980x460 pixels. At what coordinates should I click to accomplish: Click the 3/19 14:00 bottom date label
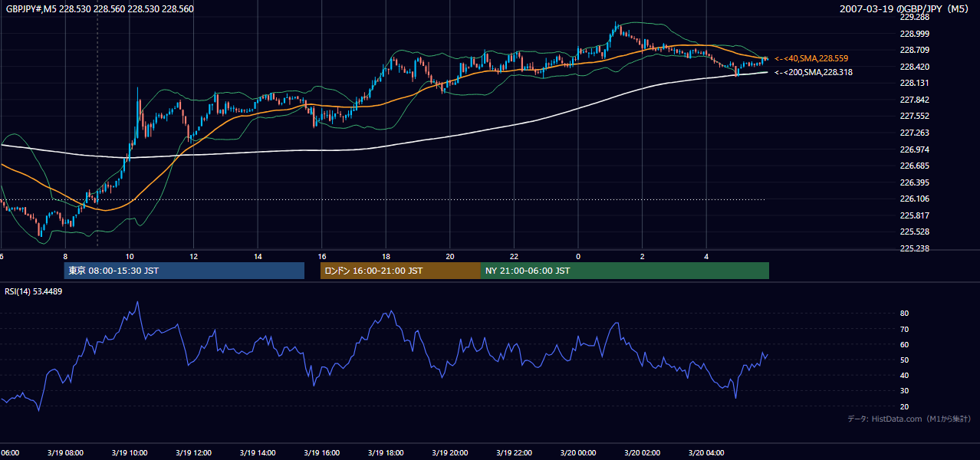258,453
